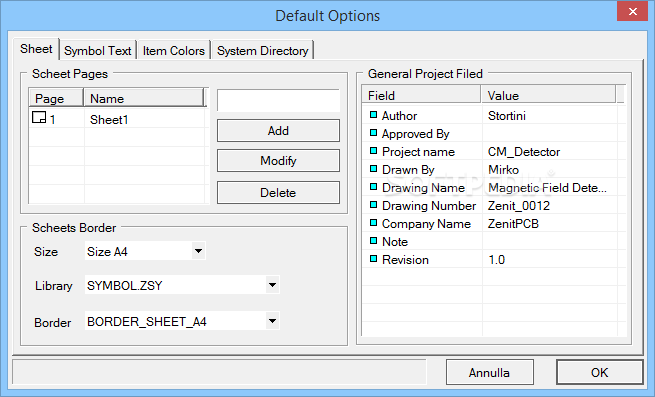Click the Approved By field label
Image resolution: width=655 pixels, height=397 pixels.
(x=416, y=134)
